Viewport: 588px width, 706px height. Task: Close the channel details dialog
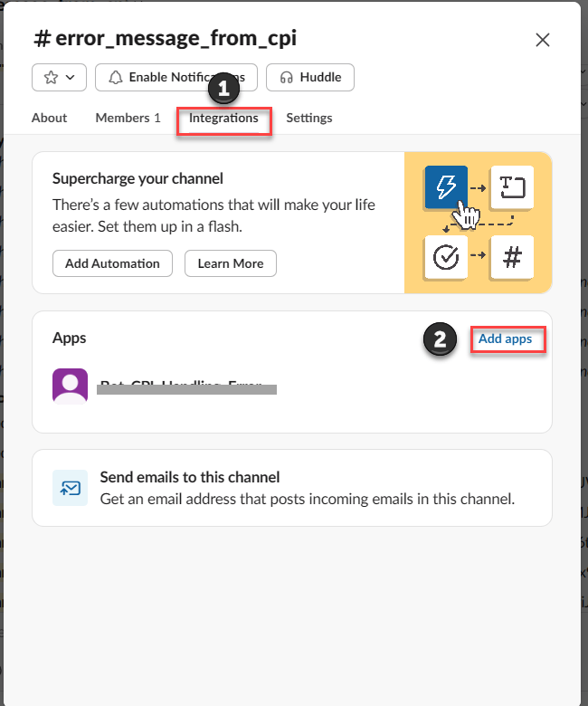pyautogui.click(x=543, y=39)
